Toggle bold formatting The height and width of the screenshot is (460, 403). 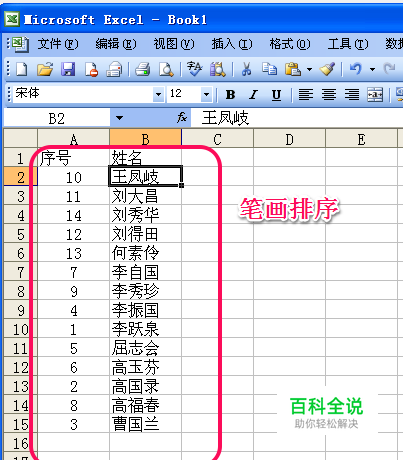(x=230, y=95)
